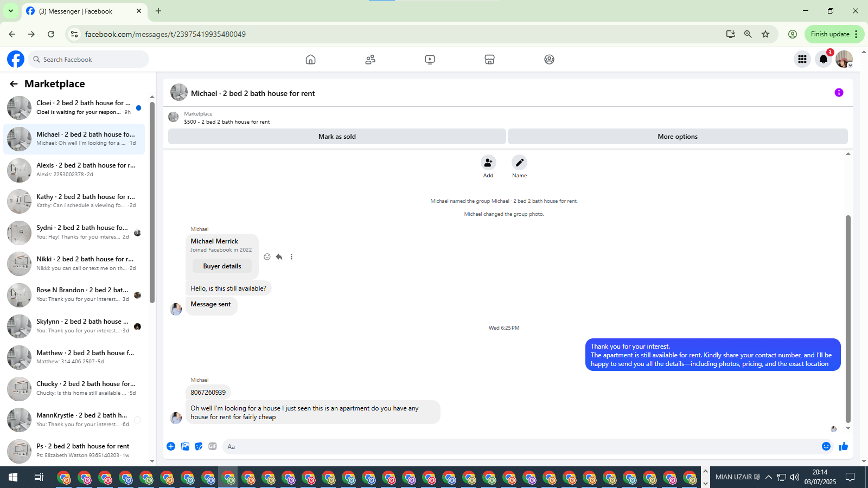Screen dimensions: 868x488
Task: Open Groups icon in top navigation
Action: tap(549, 60)
